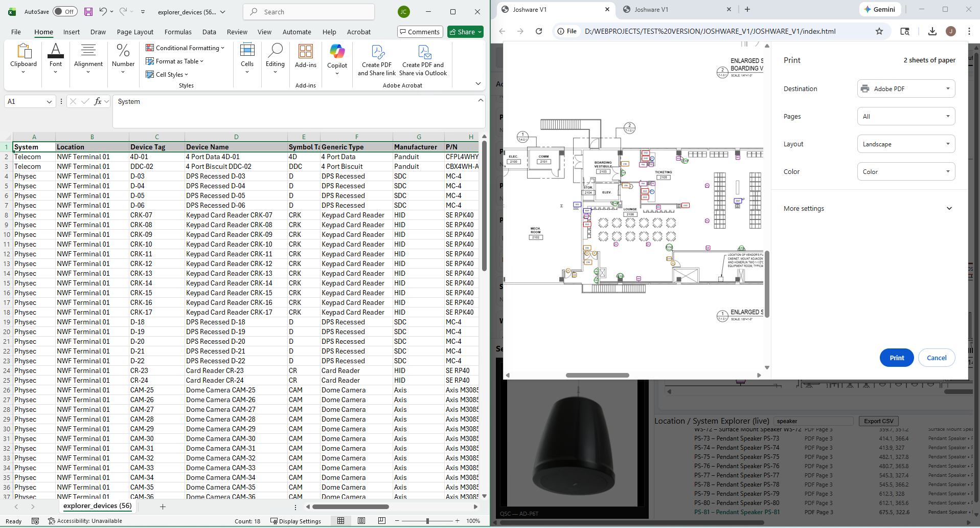Toggle the AutoSave switch
This screenshot has height=528, width=980.
pos(65,12)
